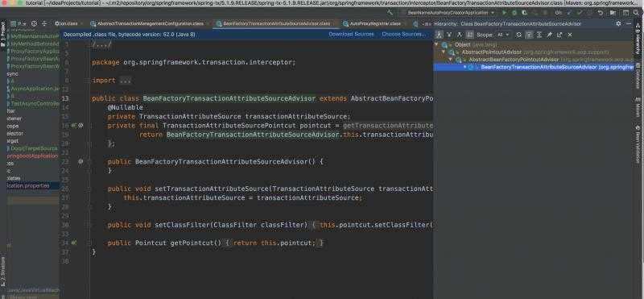
Task: Open AsyncApplication.java in Project tree
Action: click(35, 89)
